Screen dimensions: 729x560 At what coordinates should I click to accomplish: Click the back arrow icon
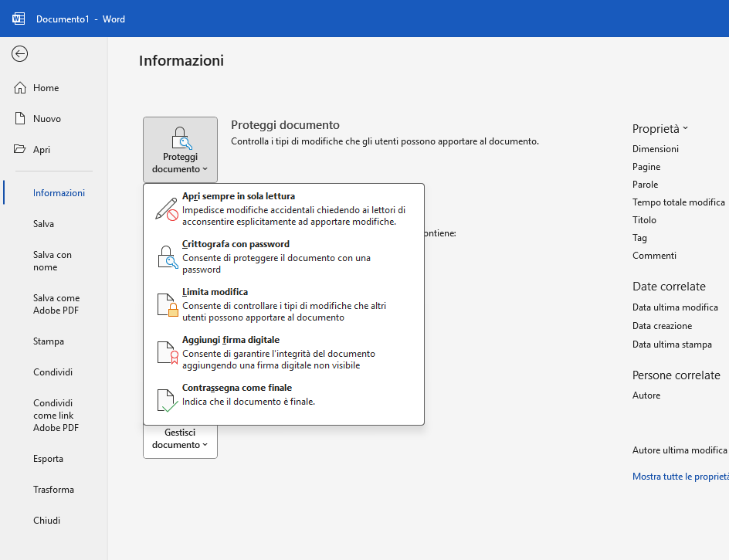click(20, 53)
